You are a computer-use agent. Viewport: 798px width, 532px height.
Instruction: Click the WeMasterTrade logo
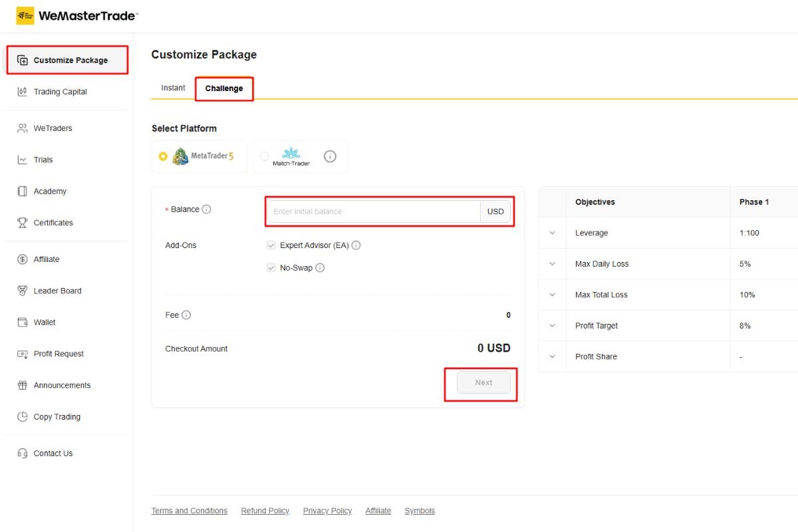(x=77, y=16)
